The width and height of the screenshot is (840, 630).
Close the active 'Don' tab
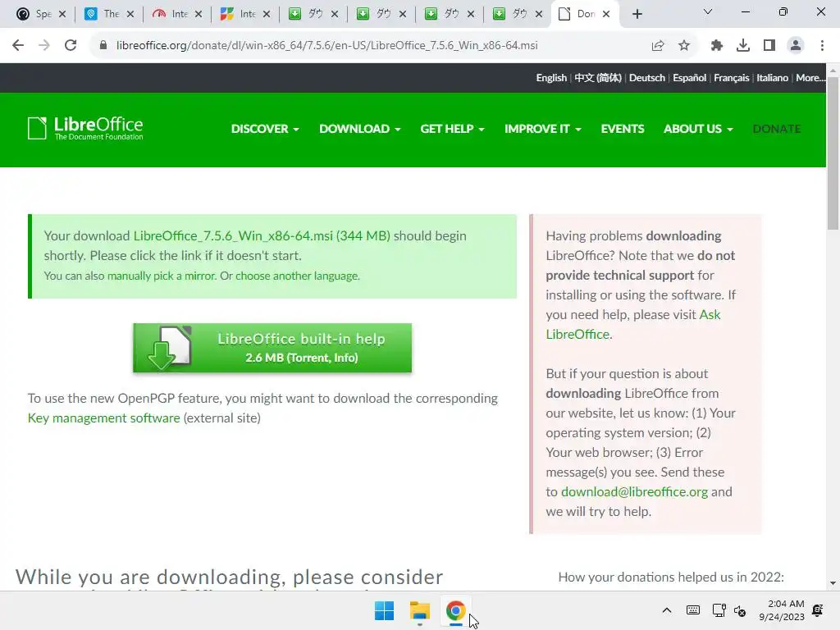pos(606,14)
